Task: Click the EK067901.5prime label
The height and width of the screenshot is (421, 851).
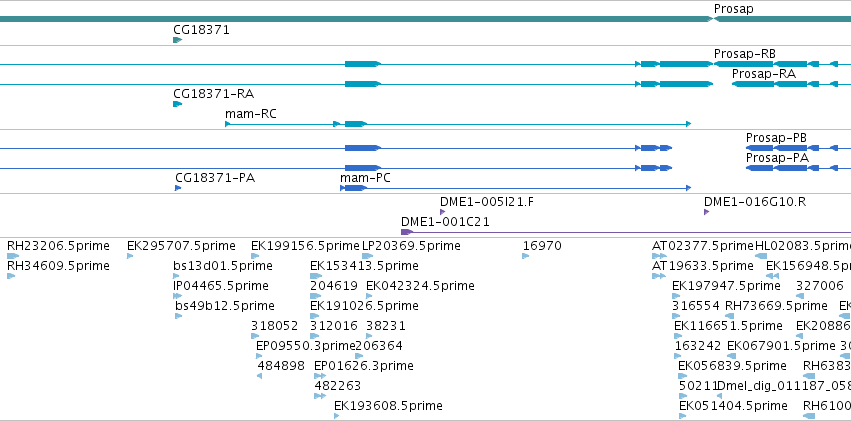Action: pyautogui.click(x=781, y=346)
